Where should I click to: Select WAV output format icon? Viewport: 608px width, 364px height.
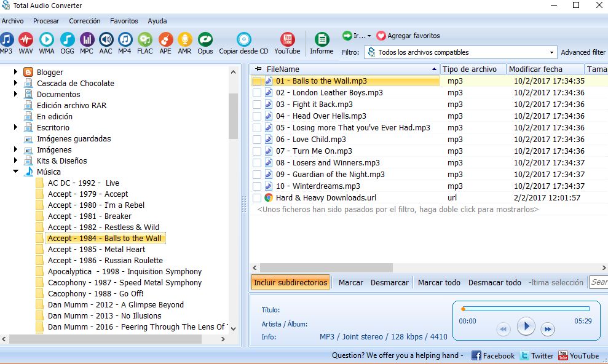(26, 39)
